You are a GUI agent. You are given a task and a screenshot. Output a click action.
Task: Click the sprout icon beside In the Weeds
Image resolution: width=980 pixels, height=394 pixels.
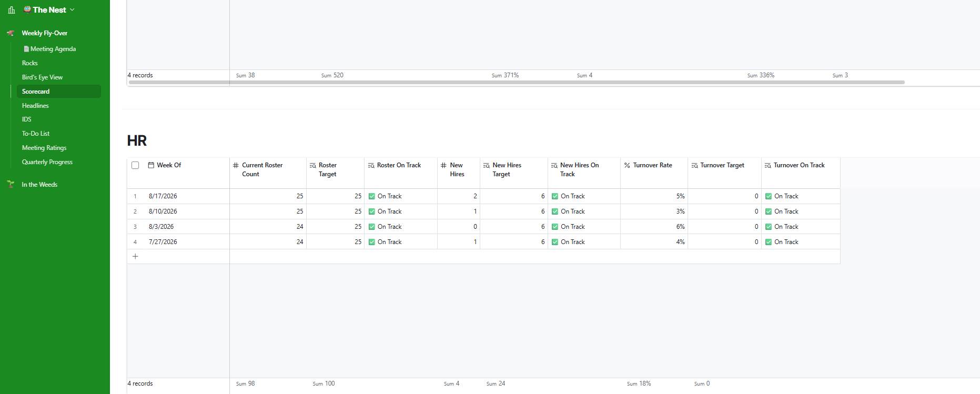[11, 185]
